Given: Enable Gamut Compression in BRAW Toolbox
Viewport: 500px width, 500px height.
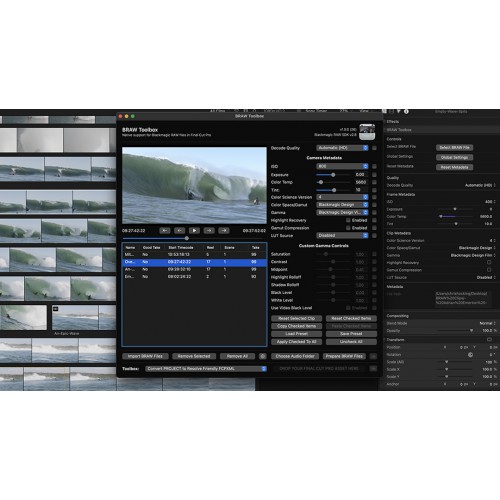Looking at the screenshot, I should 348,228.
